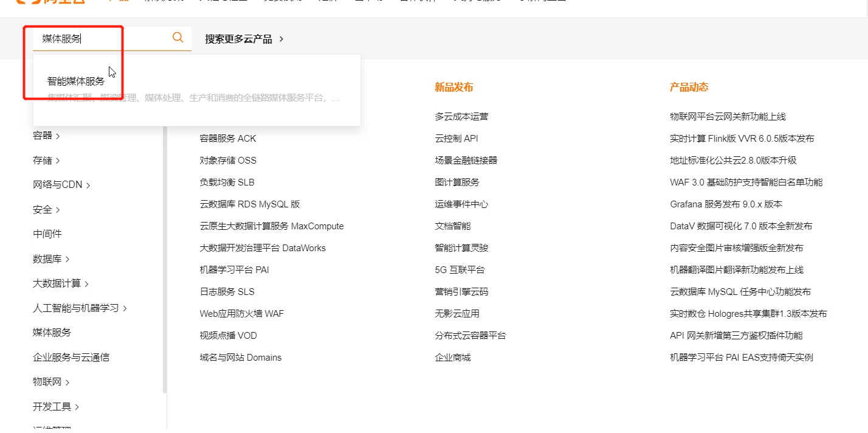Expand 网络与CDN category
Screen dimensions: 868x433
(61, 185)
